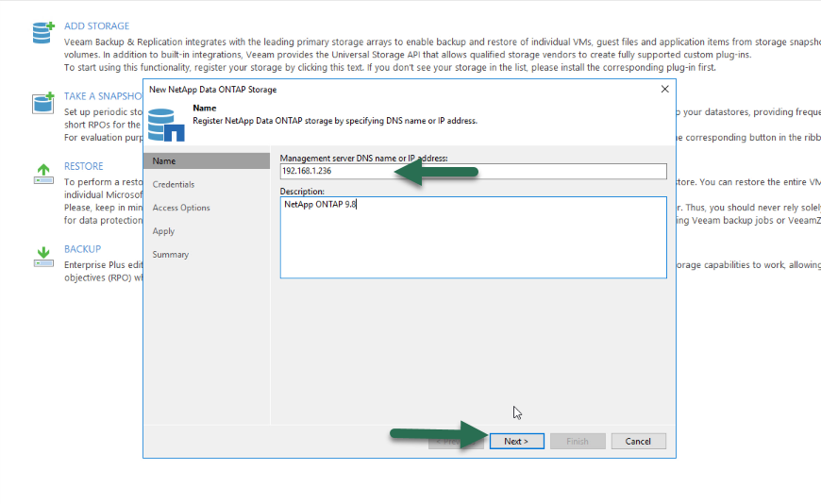The height and width of the screenshot is (504, 821).
Task: Click into the Description text box
Action: click(474, 237)
